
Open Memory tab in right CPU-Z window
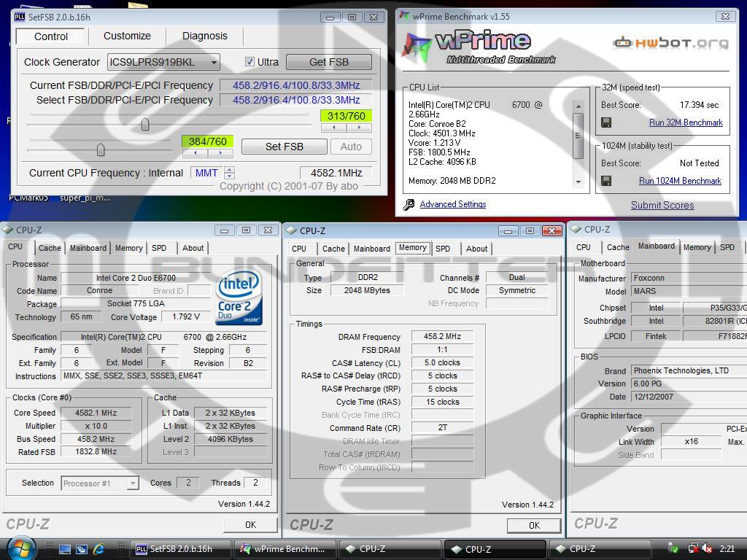coord(697,247)
